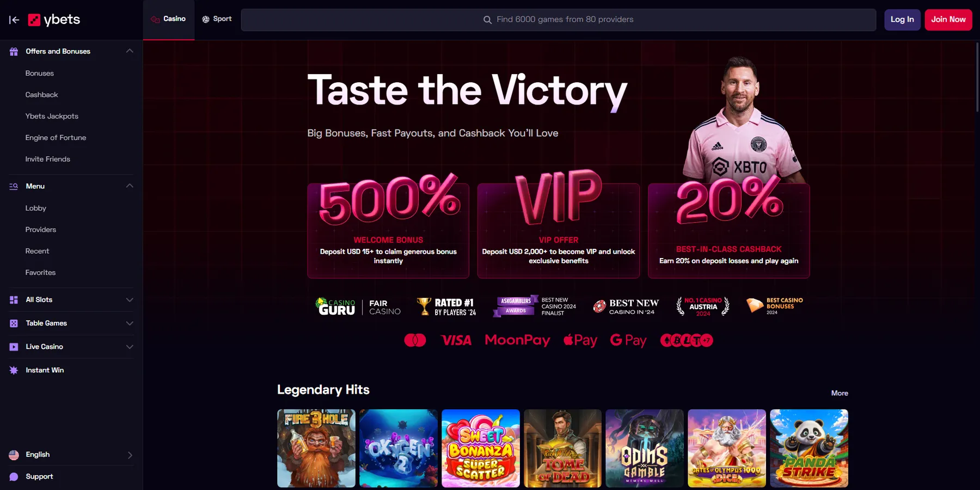Open the Support chat bubble icon
Viewport: 980px width, 490px height.
coord(14,477)
